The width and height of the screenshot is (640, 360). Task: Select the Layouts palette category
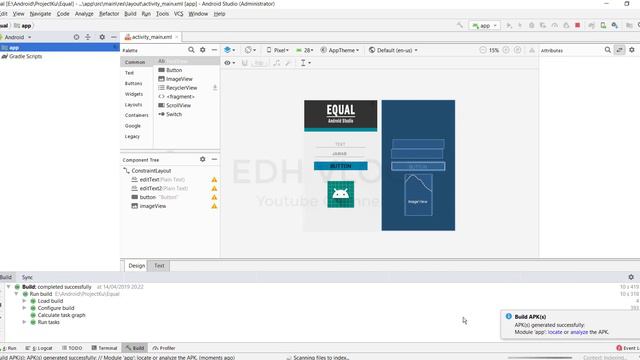(133, 104)
